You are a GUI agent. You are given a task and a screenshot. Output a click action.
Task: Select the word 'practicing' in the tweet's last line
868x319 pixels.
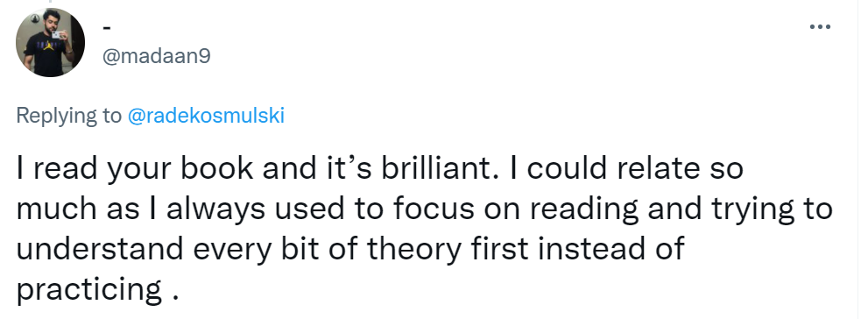pos(89,290)
